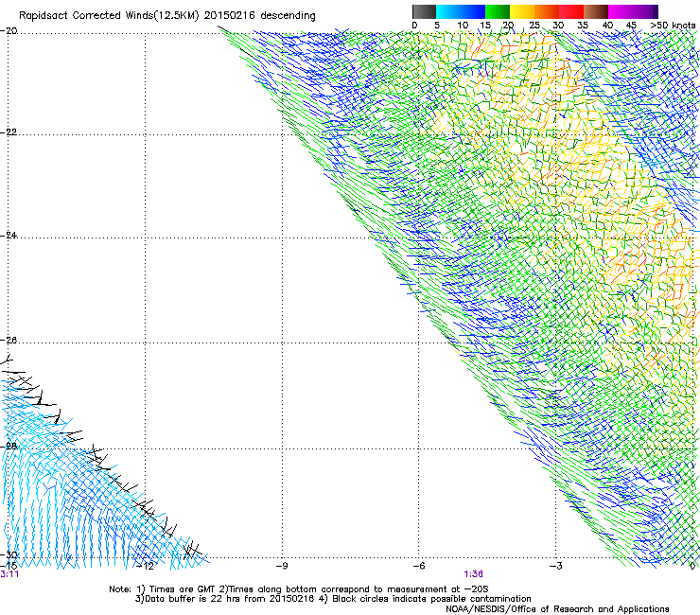The image size is (700, 615).
Task: Click the 'NOAA/NESDIS/Office of Research and Applications' credit
Action: (557, 609)
